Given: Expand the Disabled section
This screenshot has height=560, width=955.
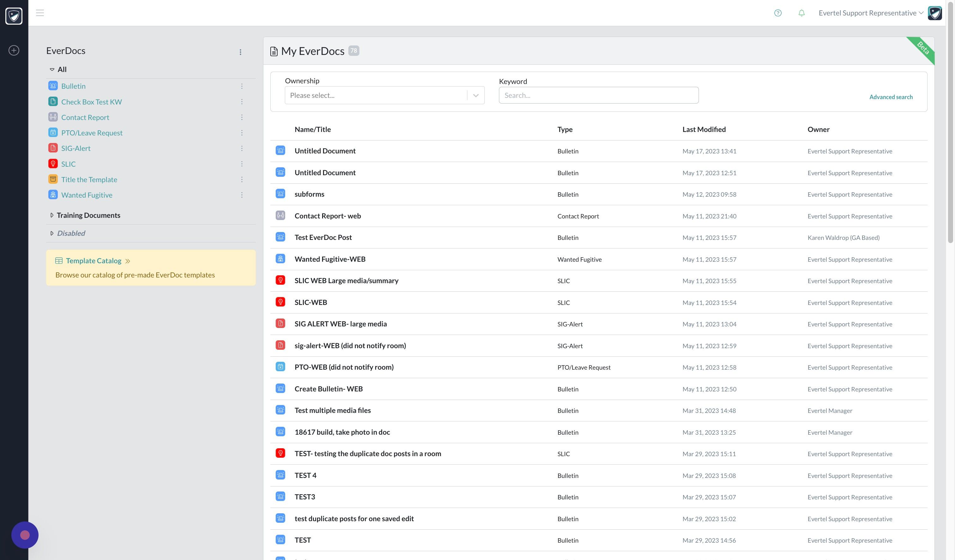Looking at the screenshot, I should tap(52, 233).
